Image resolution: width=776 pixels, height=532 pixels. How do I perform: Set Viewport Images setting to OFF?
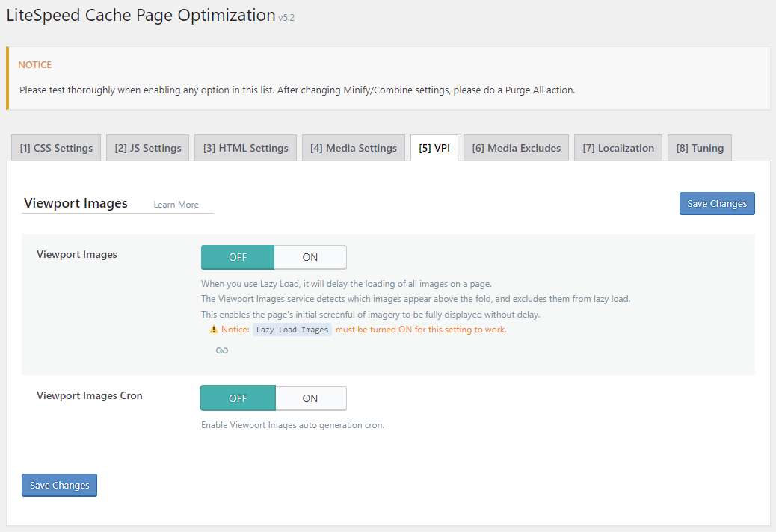point(238,257)
